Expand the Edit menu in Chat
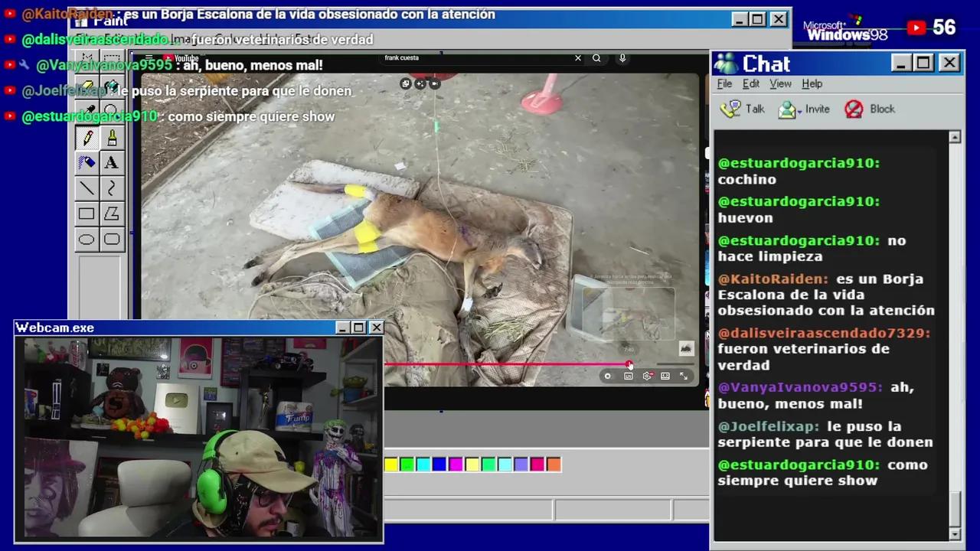Viewport: 980px width, 551px height. [751, 84]
